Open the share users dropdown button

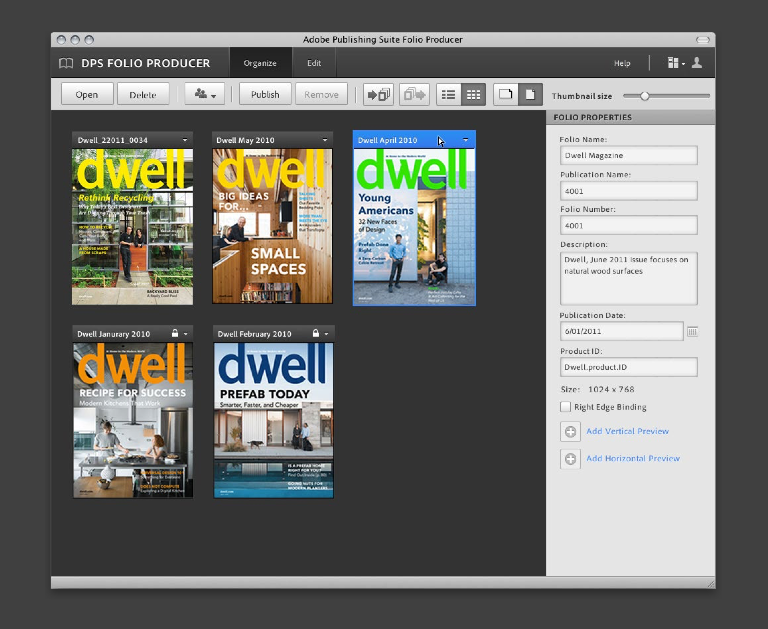click(x=205, y=94)
